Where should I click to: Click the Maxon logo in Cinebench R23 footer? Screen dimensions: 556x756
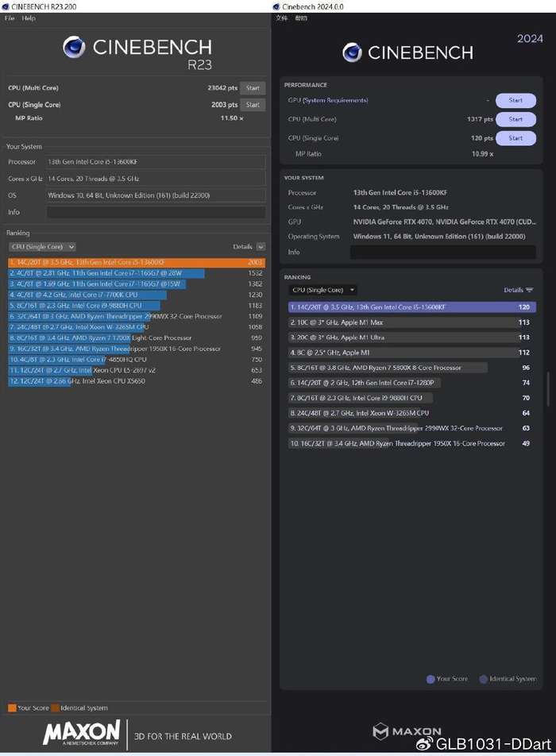83,732
